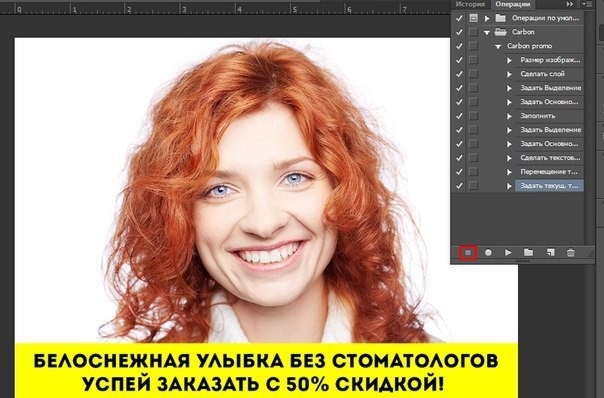The image size is (604, 398).
Task: Toggle dialog box for Размер изображ… step
Action: (473, 60)
